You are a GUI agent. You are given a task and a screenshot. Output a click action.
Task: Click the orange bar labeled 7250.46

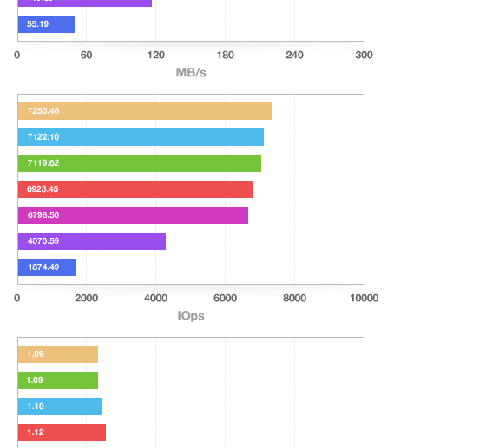[x=145, y=111]
